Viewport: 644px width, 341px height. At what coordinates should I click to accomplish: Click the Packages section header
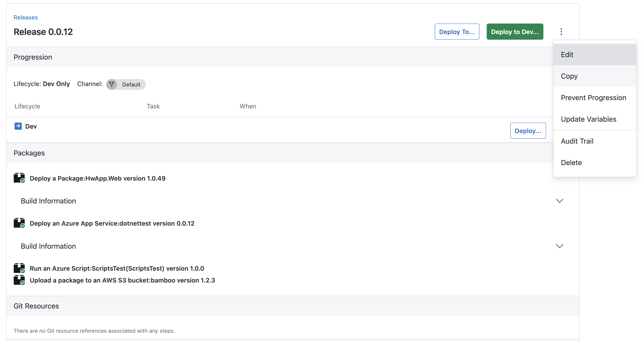coord(29,153)
